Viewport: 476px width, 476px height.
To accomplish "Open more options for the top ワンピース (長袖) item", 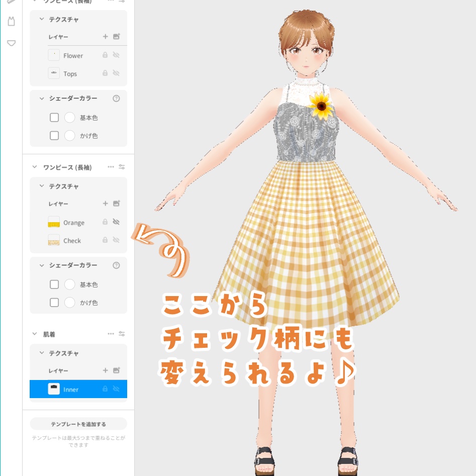I will pyautogui.click(x=111, y=2).
